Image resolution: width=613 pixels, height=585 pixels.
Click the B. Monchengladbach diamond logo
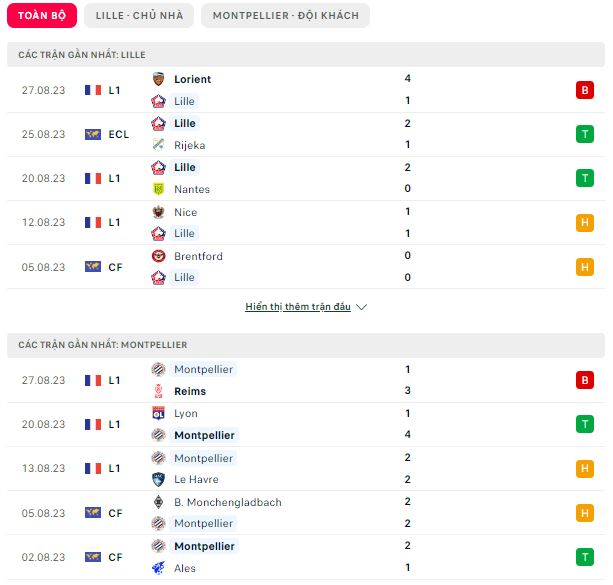158,502
